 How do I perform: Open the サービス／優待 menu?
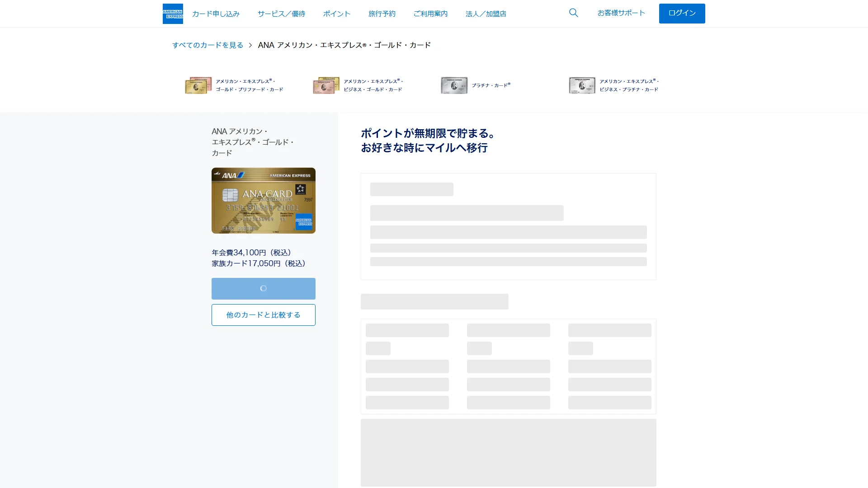[x=281, y=14]
